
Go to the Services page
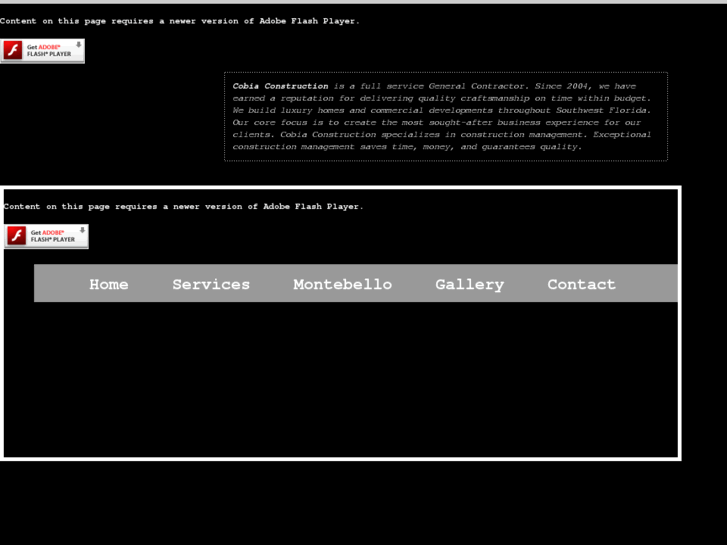[x=211, y=284]
